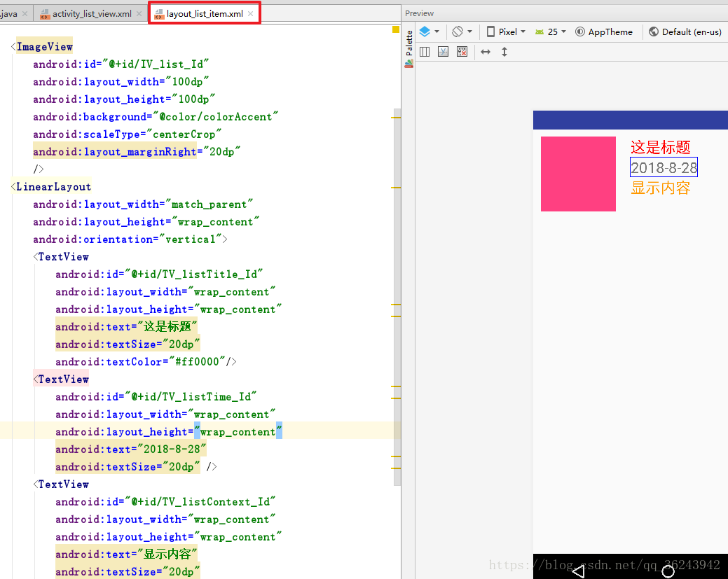
Task: Close the activity_list_view.xml tab
Action: click(139, 14)
